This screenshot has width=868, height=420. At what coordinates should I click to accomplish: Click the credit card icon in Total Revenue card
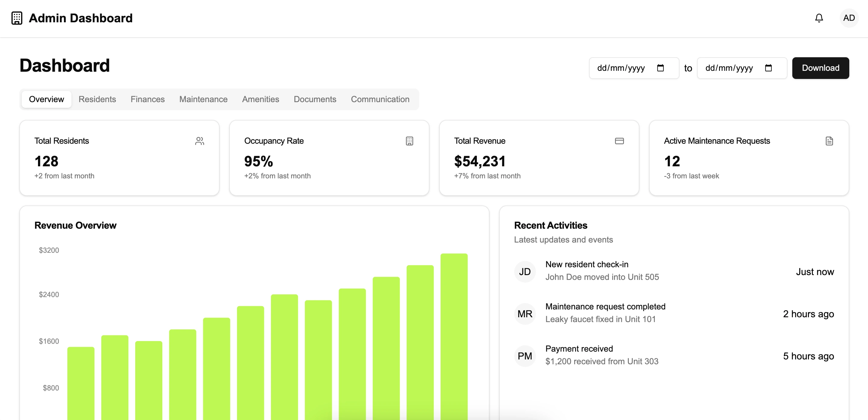click(619, 141)
